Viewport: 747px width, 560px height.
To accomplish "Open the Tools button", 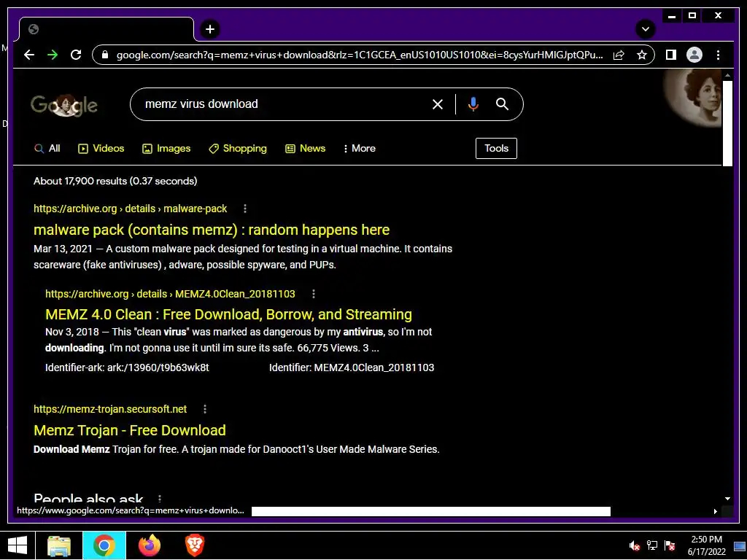I will [x=496, y=148].
